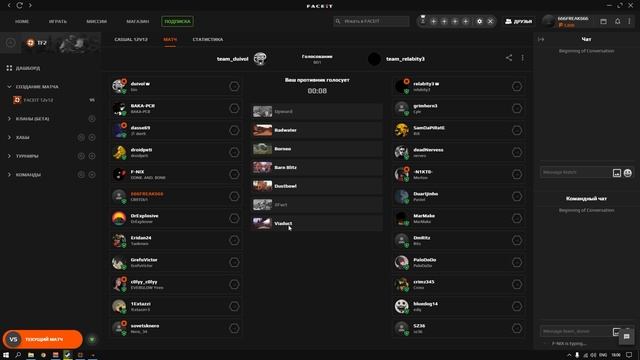This screenshot has width=640, height=360.
Task: Open File Explorer from the taskbar
Action: click(x=31, y=355)
